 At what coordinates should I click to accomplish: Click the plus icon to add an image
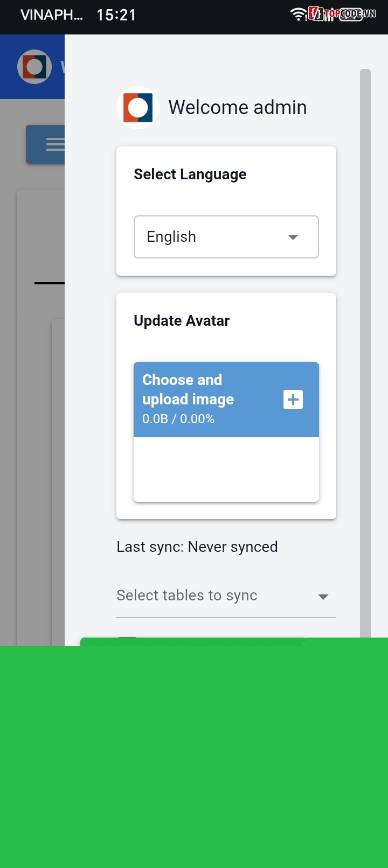coord(293,400)
